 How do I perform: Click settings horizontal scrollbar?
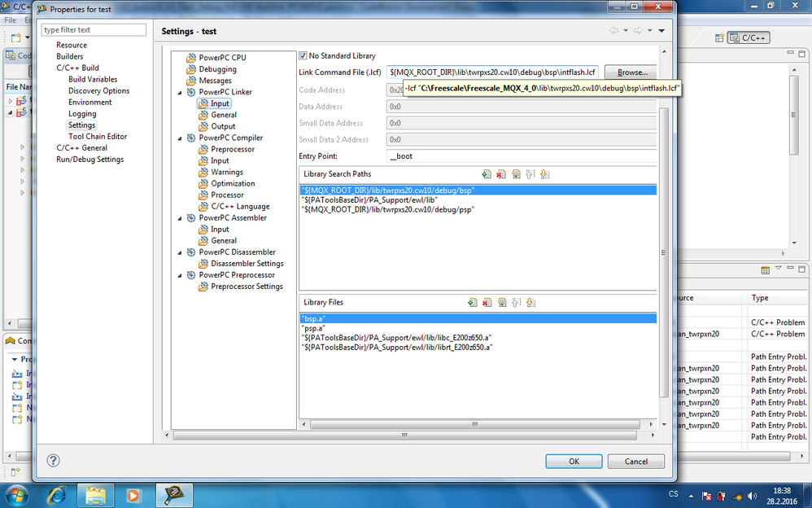[x=405, y=436]
